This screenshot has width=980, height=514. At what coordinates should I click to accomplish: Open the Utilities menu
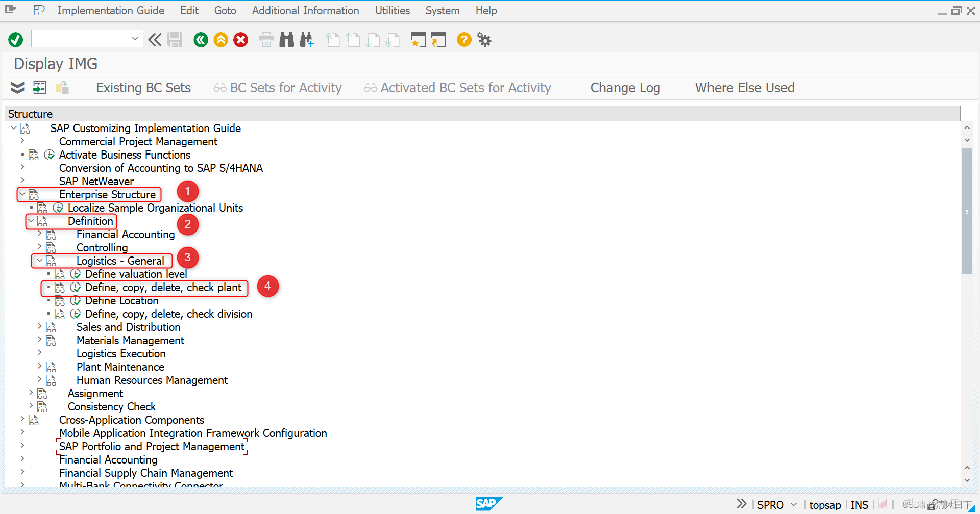(393, 10)
